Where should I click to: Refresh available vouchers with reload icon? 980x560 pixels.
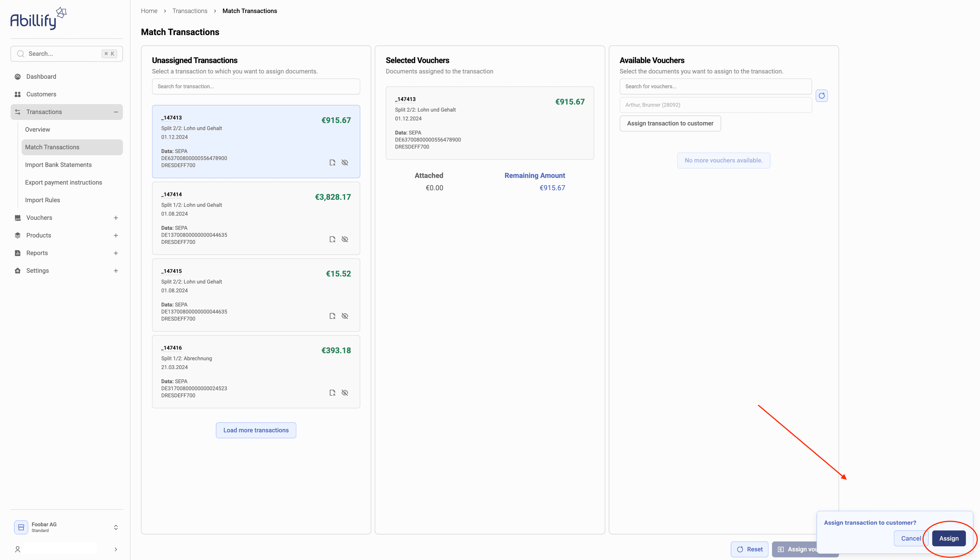[822, 96]
